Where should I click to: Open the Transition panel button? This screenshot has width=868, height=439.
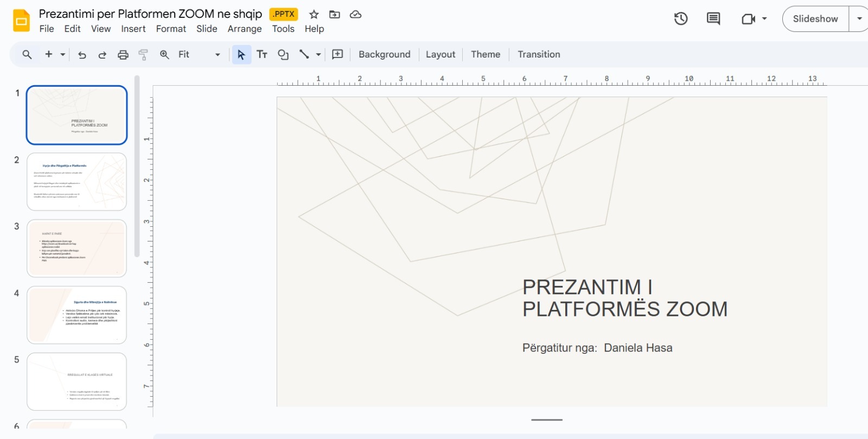[x=538, y=54]
